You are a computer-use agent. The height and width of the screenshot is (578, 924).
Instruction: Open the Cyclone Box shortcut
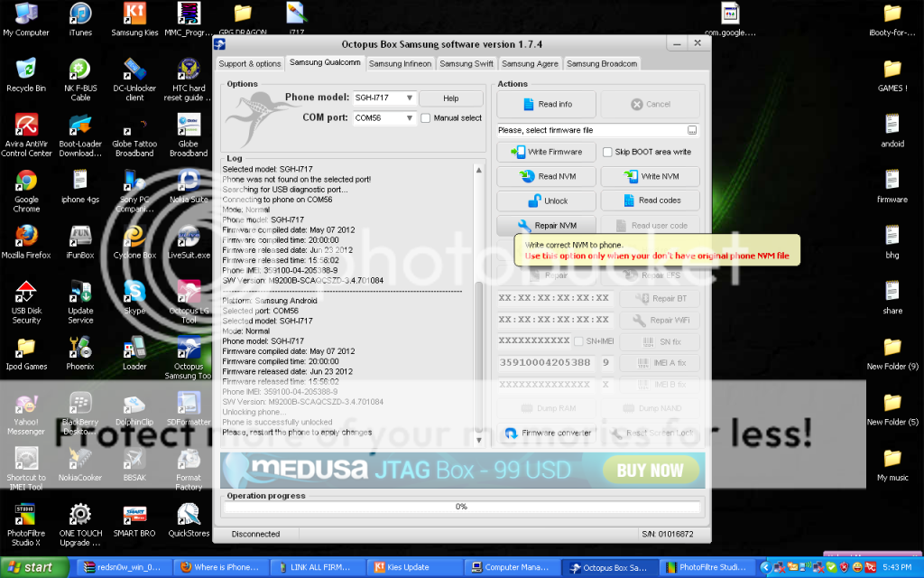134,242
